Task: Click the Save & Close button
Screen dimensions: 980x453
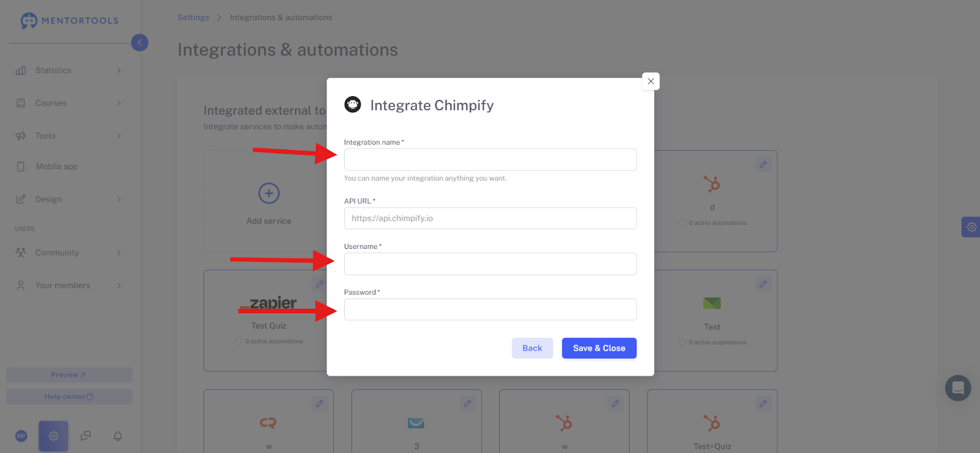Action: point(599,348)
